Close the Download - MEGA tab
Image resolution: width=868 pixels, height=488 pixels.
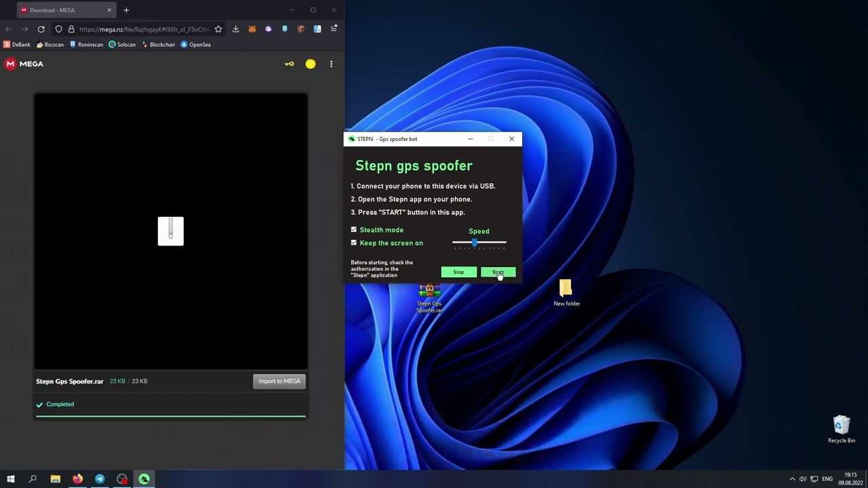point(109,10)
